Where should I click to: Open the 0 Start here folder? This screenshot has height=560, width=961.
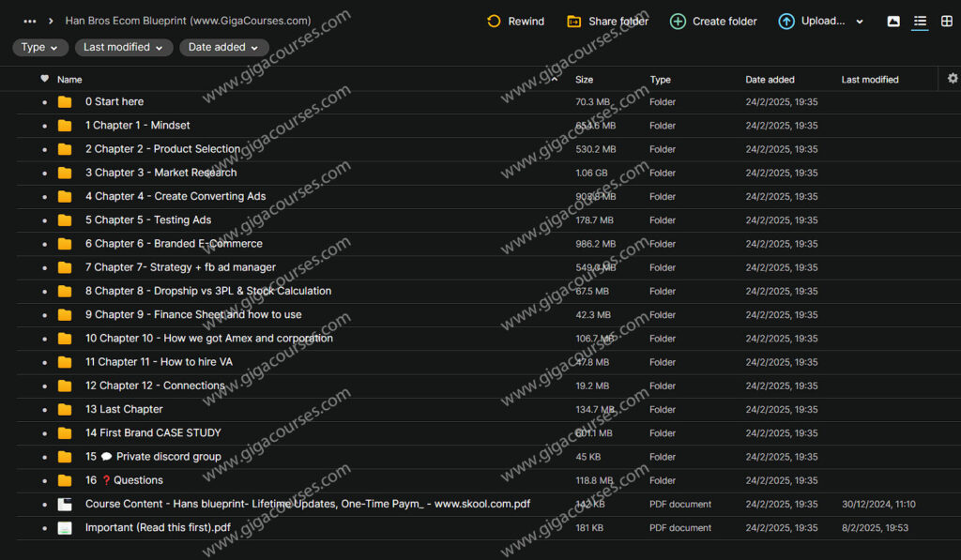tap(114, 101)
